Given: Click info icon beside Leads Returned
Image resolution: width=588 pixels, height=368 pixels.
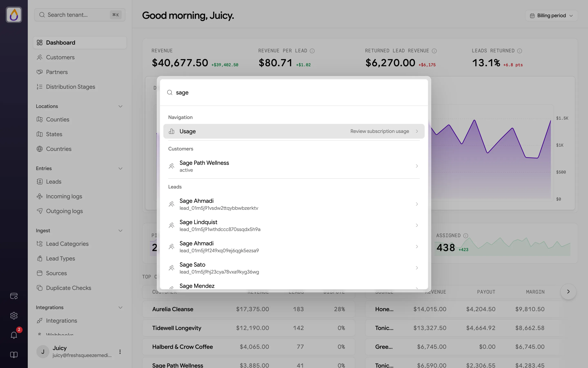Looking at the screenshot, I should [519, 51].
